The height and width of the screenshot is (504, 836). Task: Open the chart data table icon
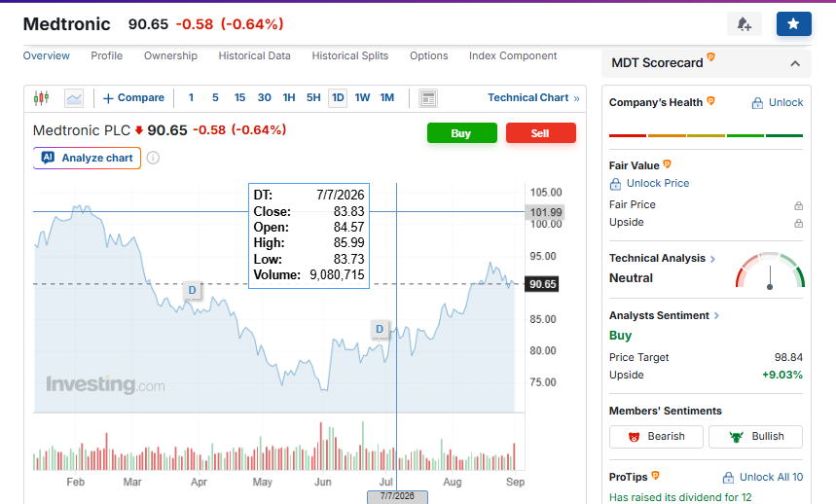click(428, 98)
